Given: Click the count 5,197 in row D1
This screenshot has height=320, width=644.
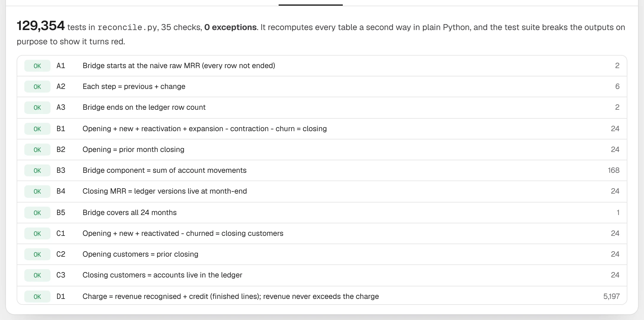Looking at the screenshot, I should 612,297.
